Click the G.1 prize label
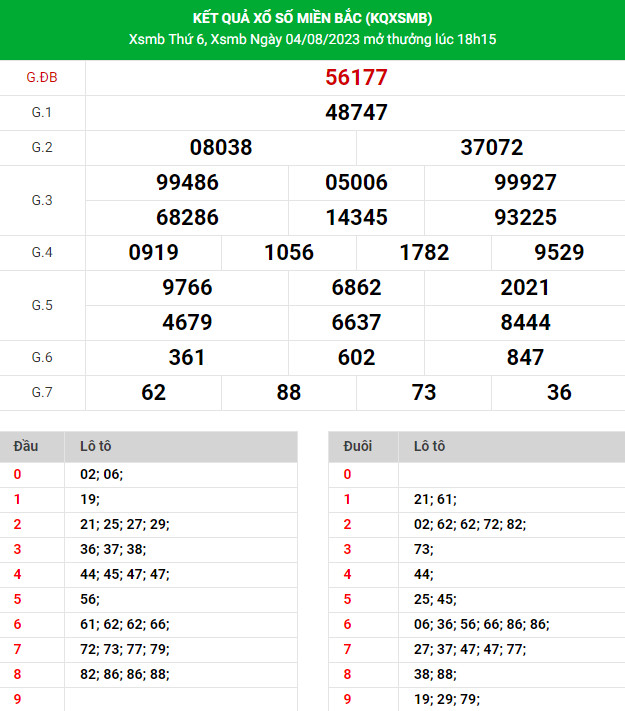This screenshot has width=625, height=711. pos(42,112)
